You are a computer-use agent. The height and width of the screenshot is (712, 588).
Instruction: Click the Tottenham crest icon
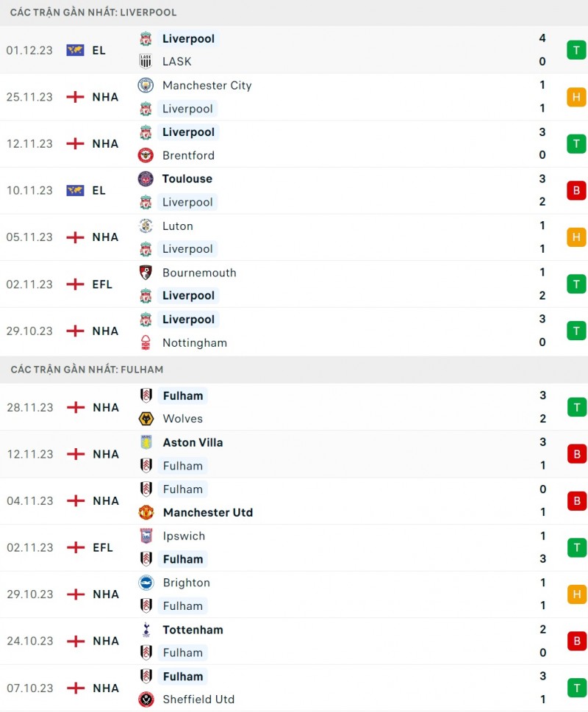pyautogui.click(x=146, y=630)
